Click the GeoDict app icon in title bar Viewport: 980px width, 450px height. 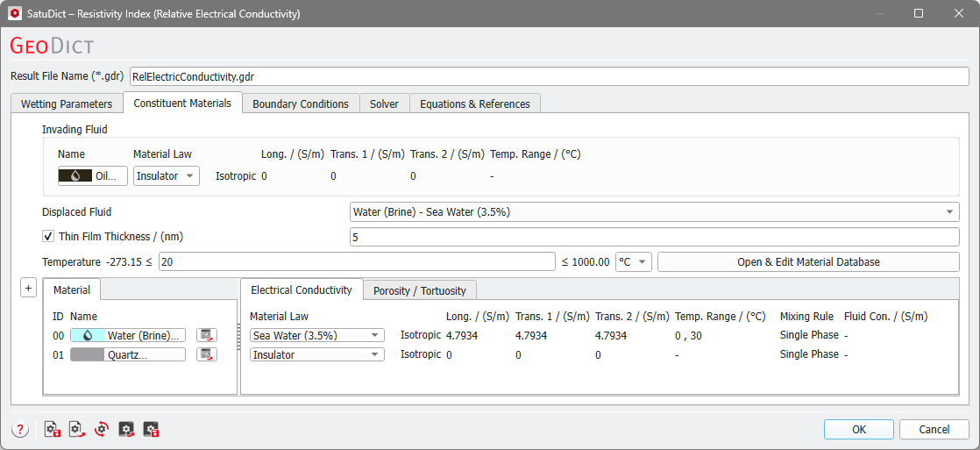coord(14,13)
